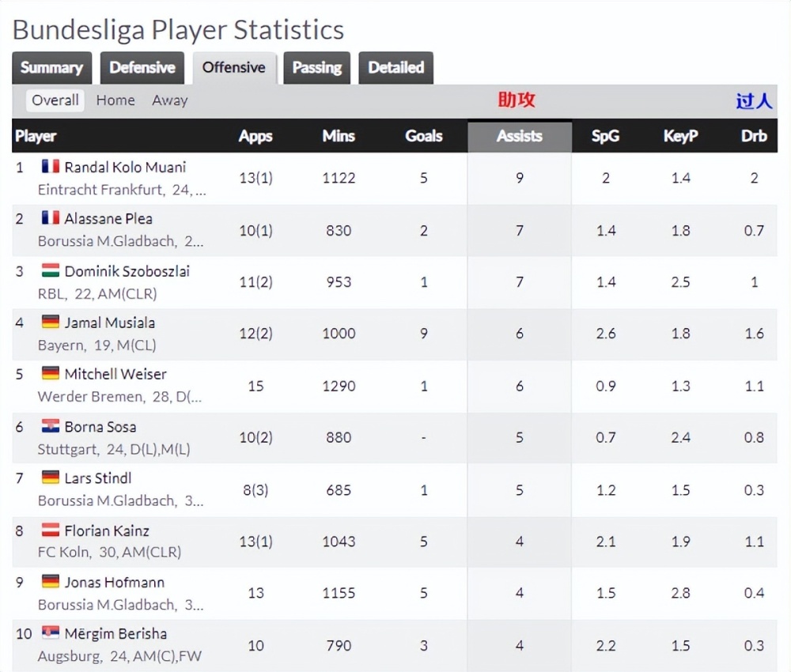791x672 pixels.
Task: Select the Home filter option
Action: tap(115, 100)
